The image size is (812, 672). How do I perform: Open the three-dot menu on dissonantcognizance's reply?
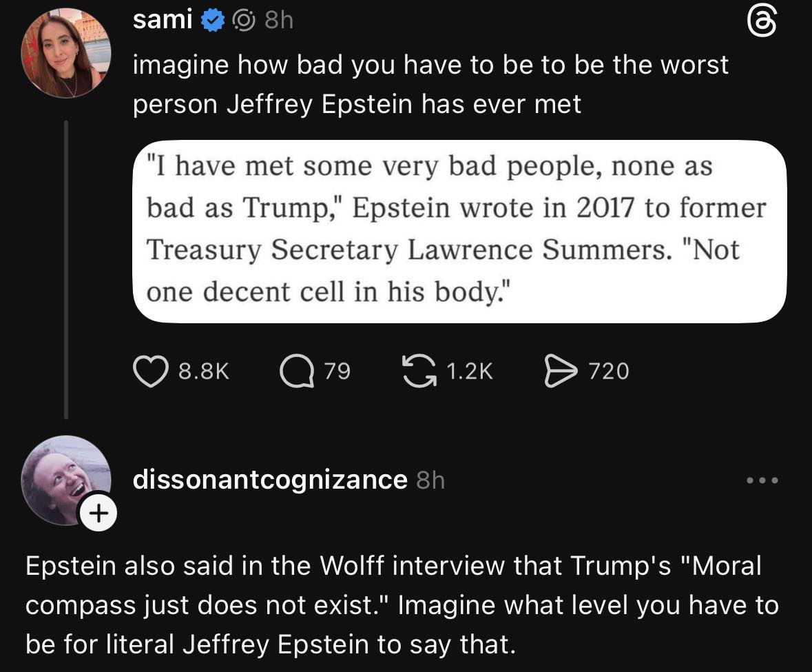tap(763, 480)
